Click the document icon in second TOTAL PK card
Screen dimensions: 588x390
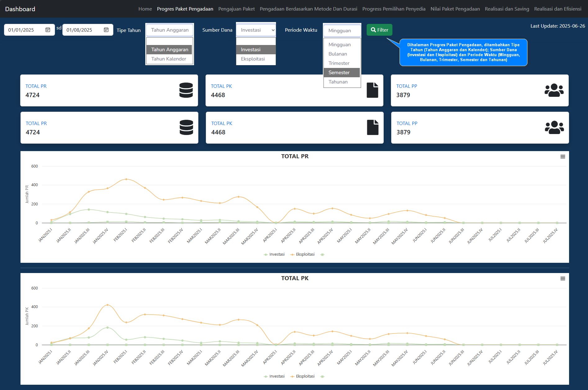click(x=373, y=128)
